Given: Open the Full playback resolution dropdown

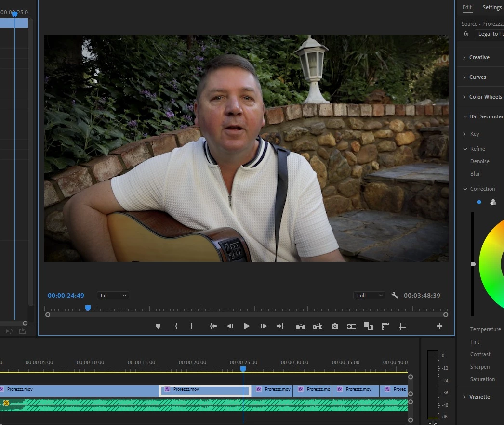Looking at the screenshot, I should (369, 296).
